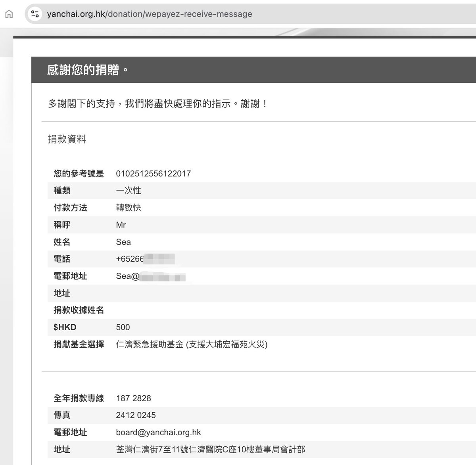This screenshot has width=476, height=465.
Task: Open the site information icon in address bar
Action: click(x=35, y=14)
